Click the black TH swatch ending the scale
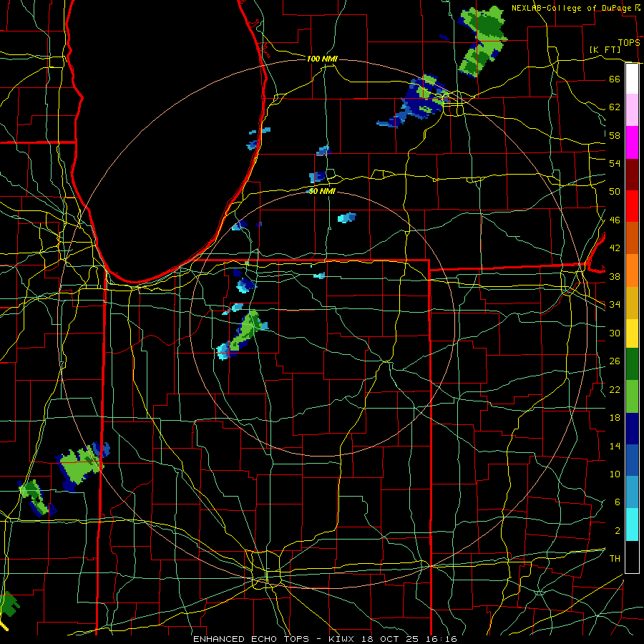 [632, 557]
